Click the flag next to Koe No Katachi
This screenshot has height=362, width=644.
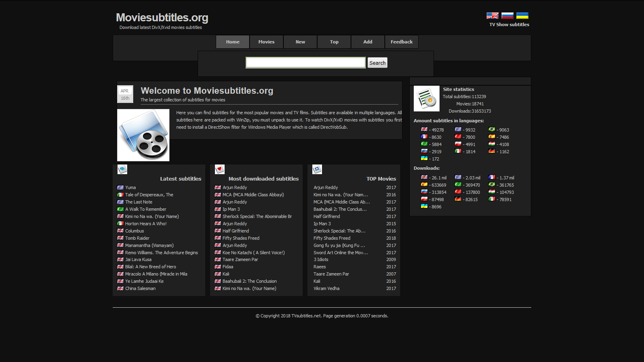[218, 253]
